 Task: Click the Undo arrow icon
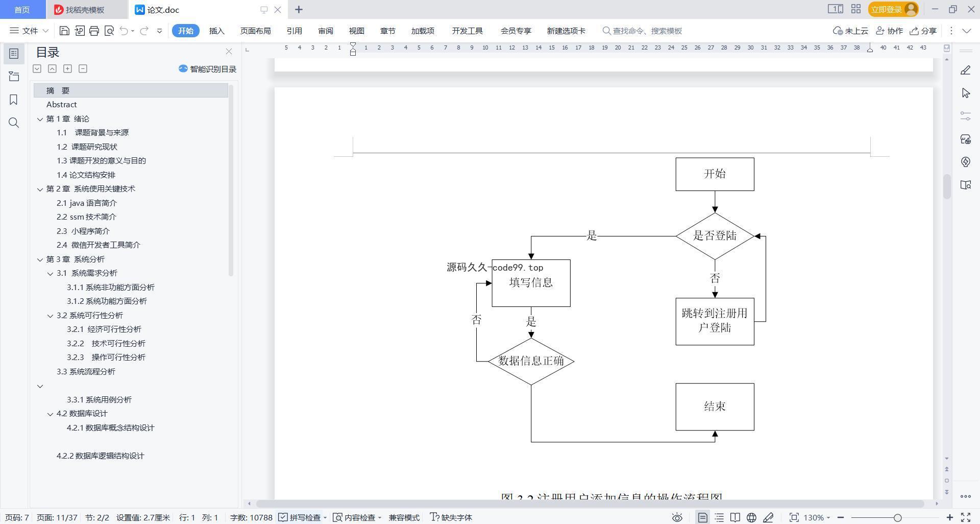(124, 31)
